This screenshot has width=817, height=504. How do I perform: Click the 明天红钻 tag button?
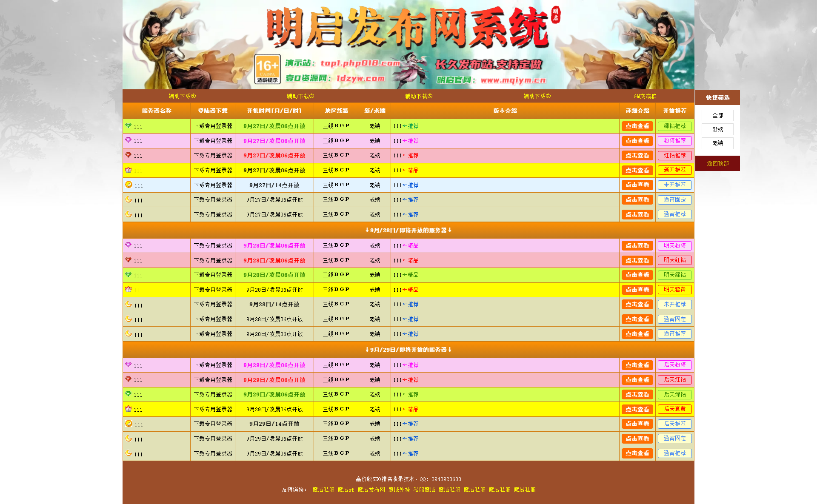tap(675, 260)
